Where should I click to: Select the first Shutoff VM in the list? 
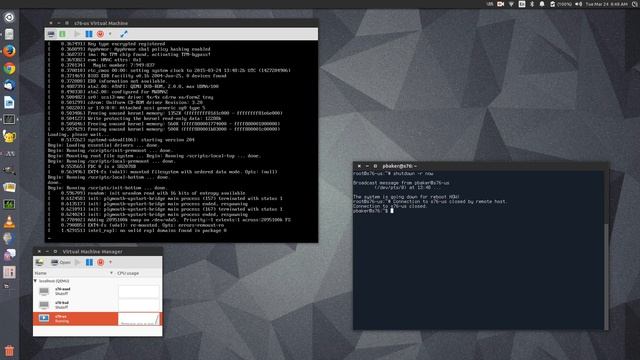pos(76,291)
